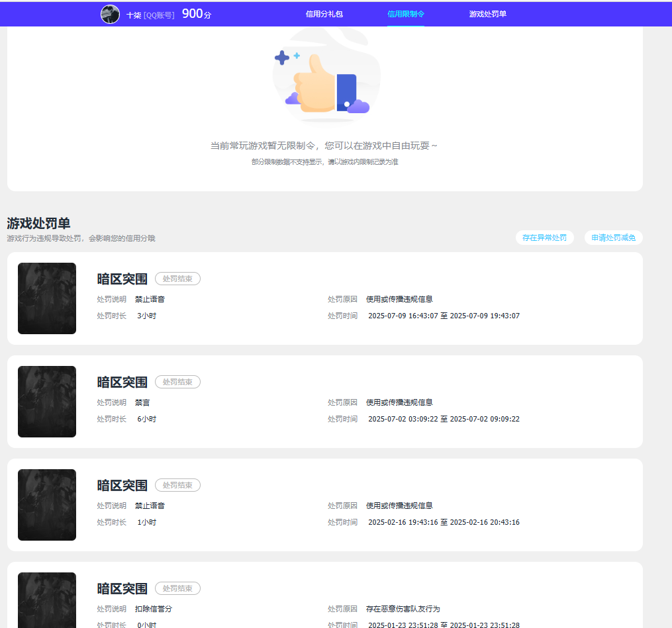The image size is (672, 628).
Task: Select game thumbnail of the 6小时 禁言 record
Action: [47, 402]
